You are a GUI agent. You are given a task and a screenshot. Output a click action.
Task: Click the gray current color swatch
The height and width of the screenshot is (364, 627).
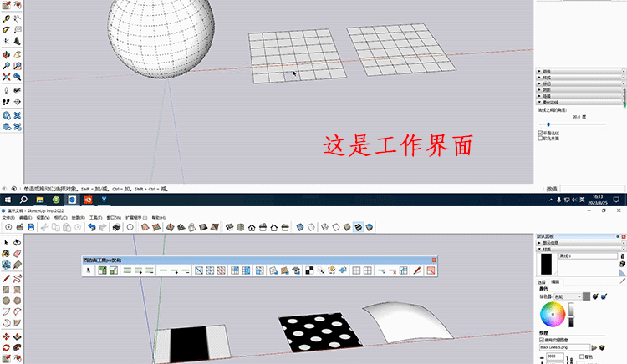pyautogui.click(x=586, y=296)
